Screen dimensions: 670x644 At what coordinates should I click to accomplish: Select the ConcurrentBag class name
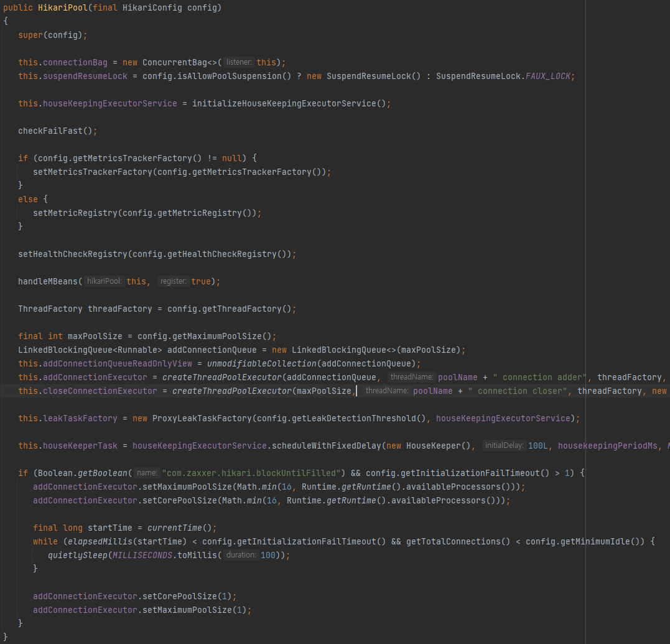click(175, 62)
